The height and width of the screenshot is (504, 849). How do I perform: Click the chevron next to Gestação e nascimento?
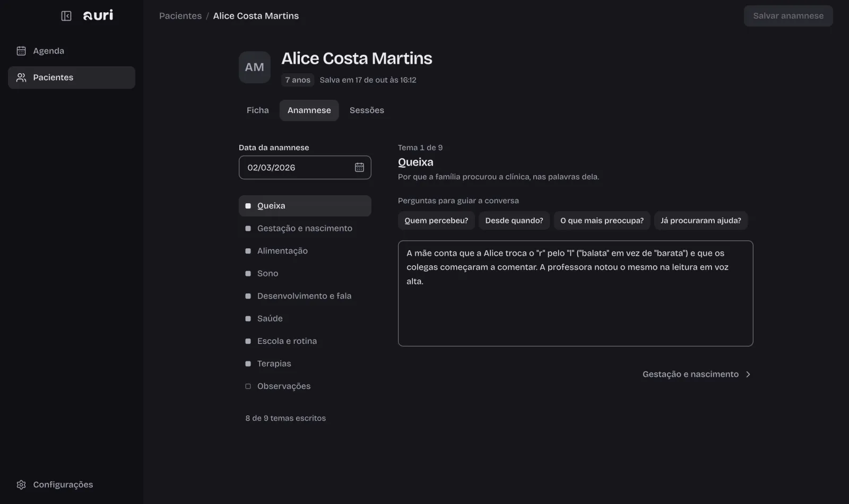point(748,375)
